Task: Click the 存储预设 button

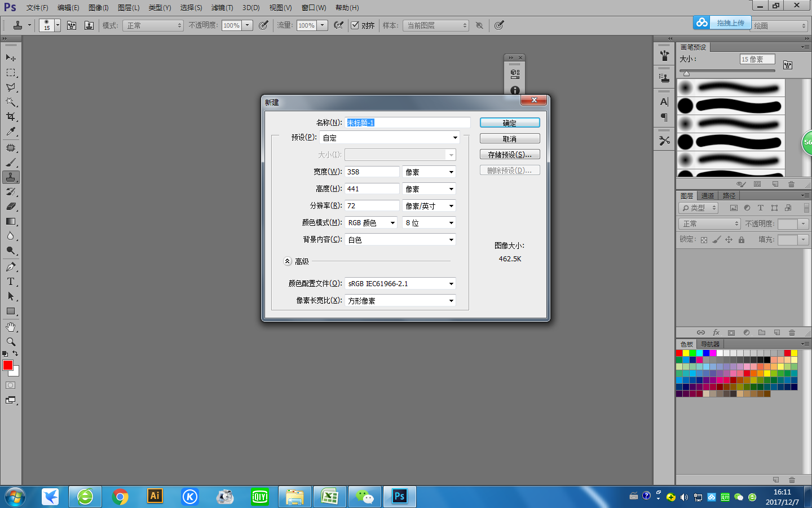Action: 509,154
